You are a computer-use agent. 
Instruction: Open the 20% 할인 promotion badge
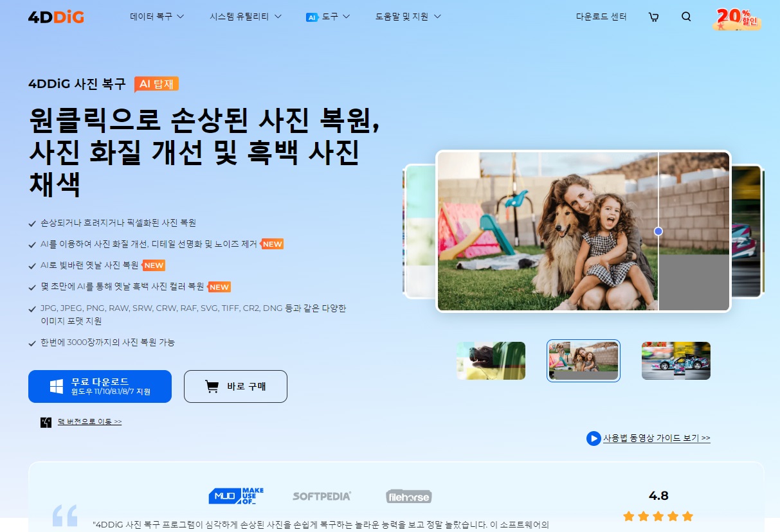coord(737,18)
